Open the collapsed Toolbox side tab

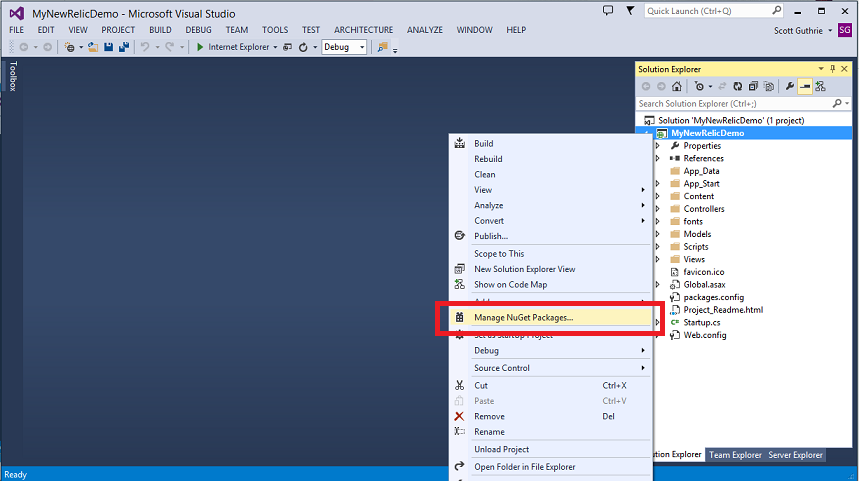(x=13, y=76)
